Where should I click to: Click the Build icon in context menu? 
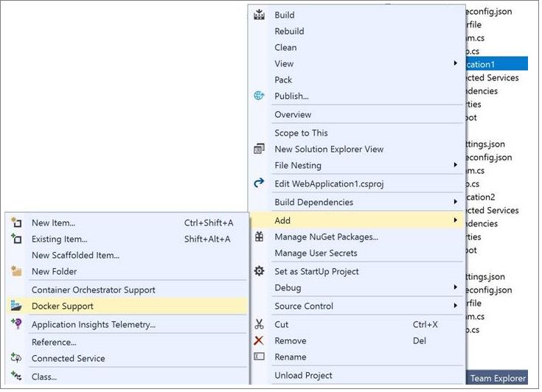tap(259, 15)
